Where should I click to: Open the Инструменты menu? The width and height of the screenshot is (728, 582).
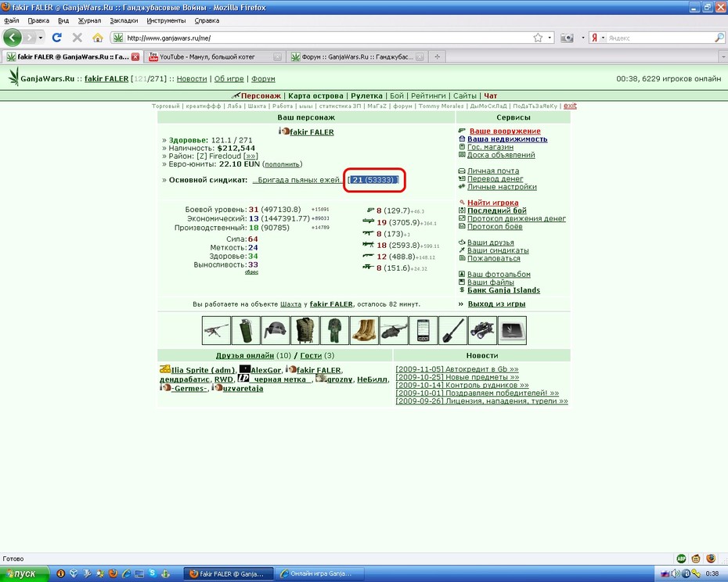166,20
